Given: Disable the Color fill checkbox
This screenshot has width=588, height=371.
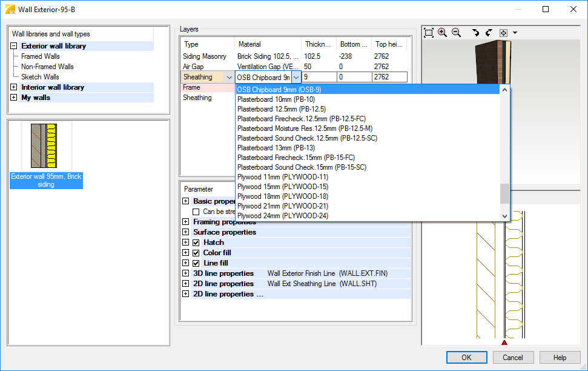Looking at the screenshot, I should (196, 253).
